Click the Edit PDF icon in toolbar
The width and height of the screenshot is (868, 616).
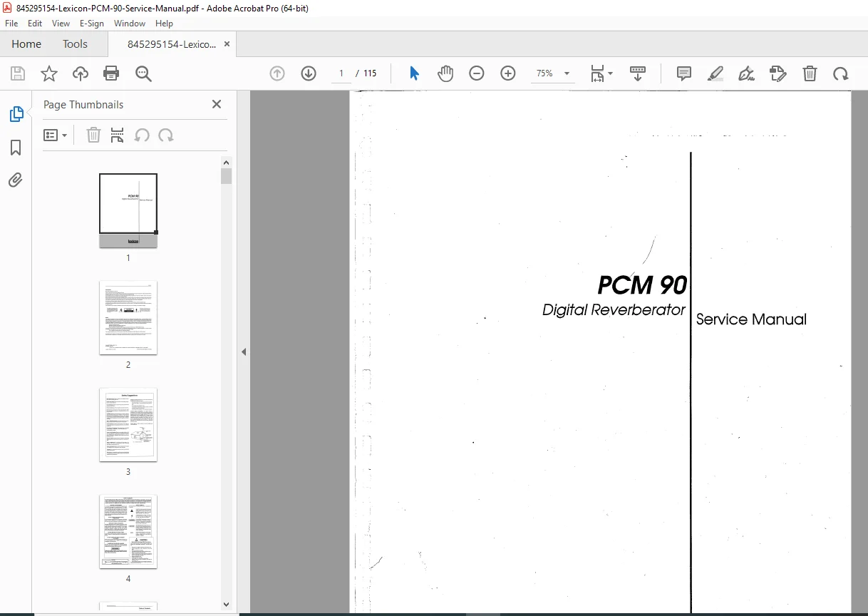point(778,73)
